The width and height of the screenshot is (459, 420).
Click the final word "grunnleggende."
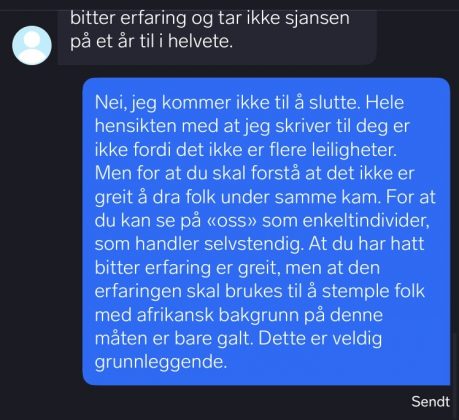click(x=161, y=362)
